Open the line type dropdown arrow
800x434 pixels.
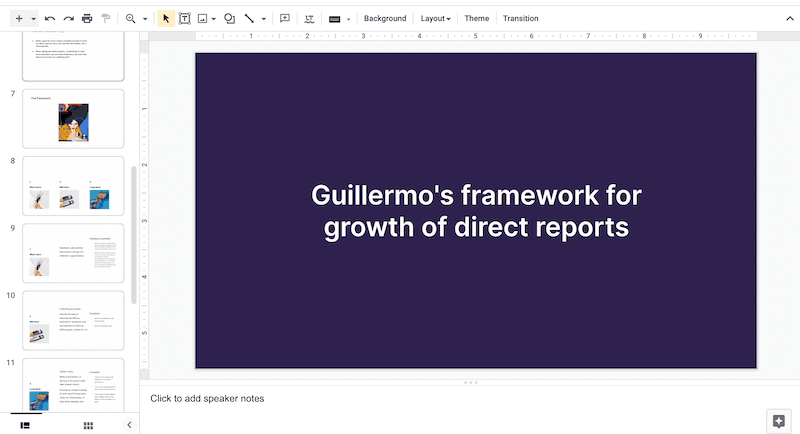(264, 19)
